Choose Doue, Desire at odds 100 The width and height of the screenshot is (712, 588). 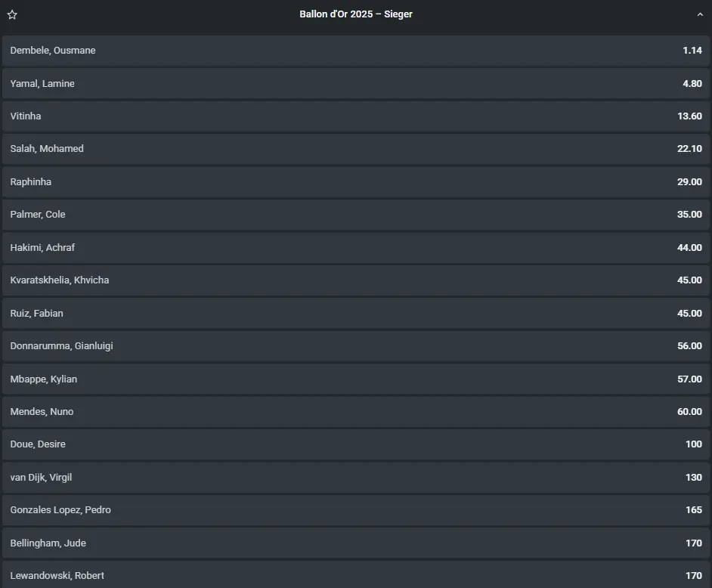356,444
